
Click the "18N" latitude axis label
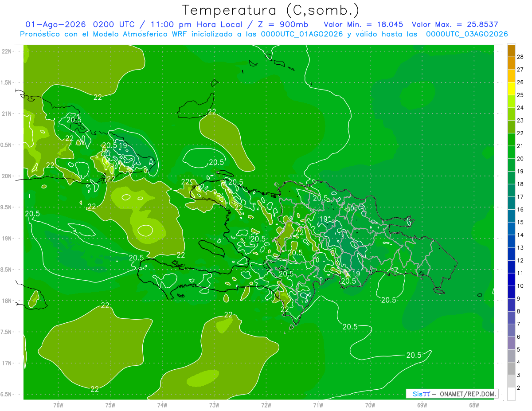point(7,301)
